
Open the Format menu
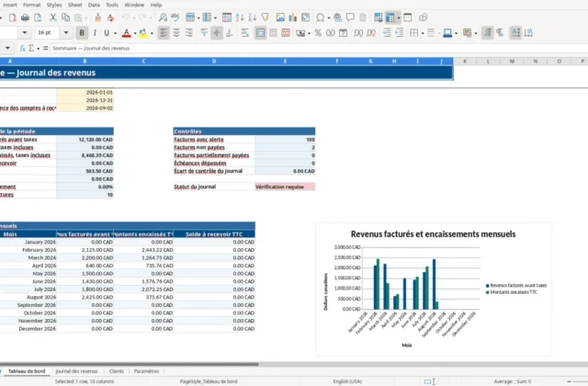(32, 5)
